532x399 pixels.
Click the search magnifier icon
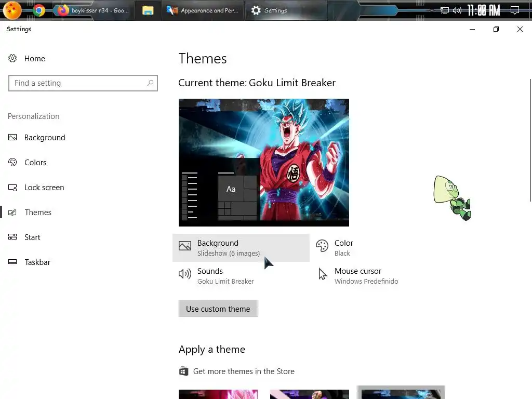(x=150, y=83)
